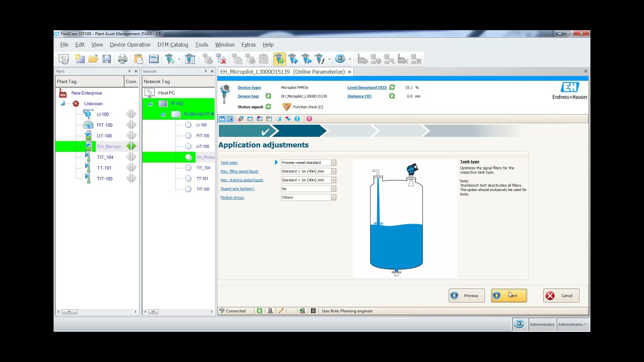This screenshot has width=644, height=362.
Task: Click the Host PC computer icon
Action: [149, 93]
